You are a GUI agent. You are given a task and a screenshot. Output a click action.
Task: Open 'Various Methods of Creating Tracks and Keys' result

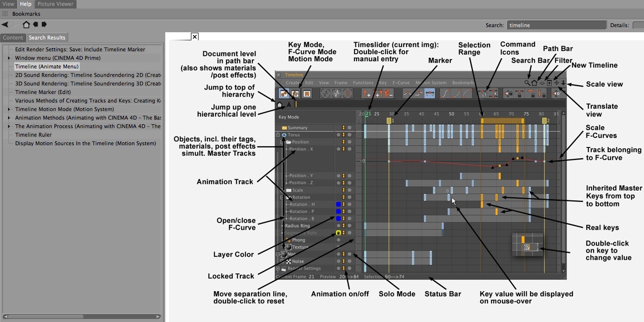click(88, 101)
